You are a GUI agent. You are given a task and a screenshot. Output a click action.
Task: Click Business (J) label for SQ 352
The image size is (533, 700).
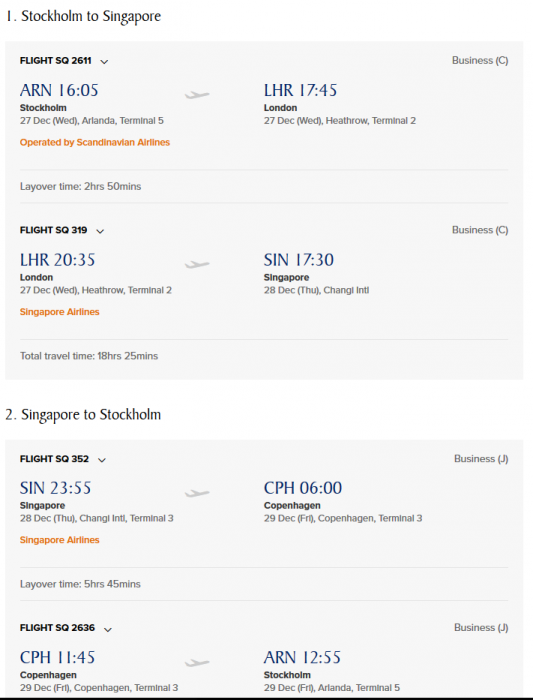481,458
